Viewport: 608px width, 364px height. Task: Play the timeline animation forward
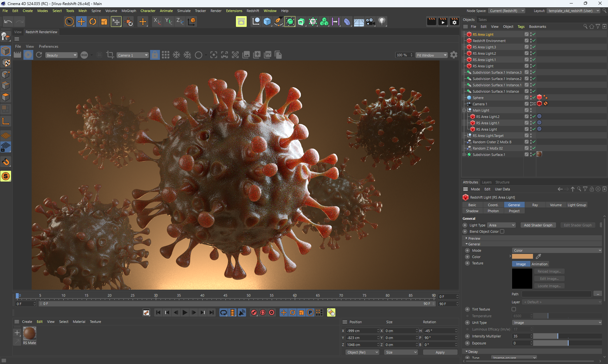pyautogui.click(x=185, y=312)
